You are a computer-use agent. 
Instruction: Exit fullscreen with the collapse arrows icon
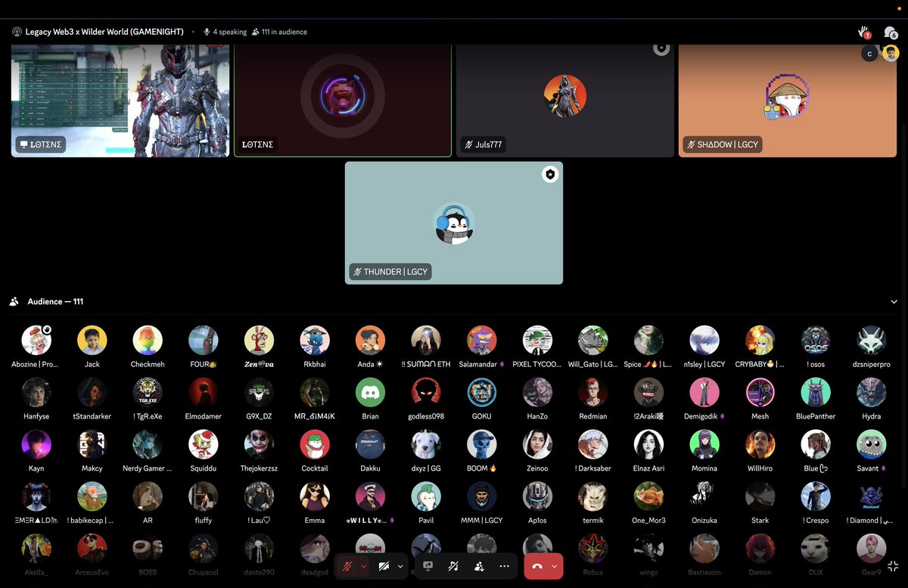[893, 566]
